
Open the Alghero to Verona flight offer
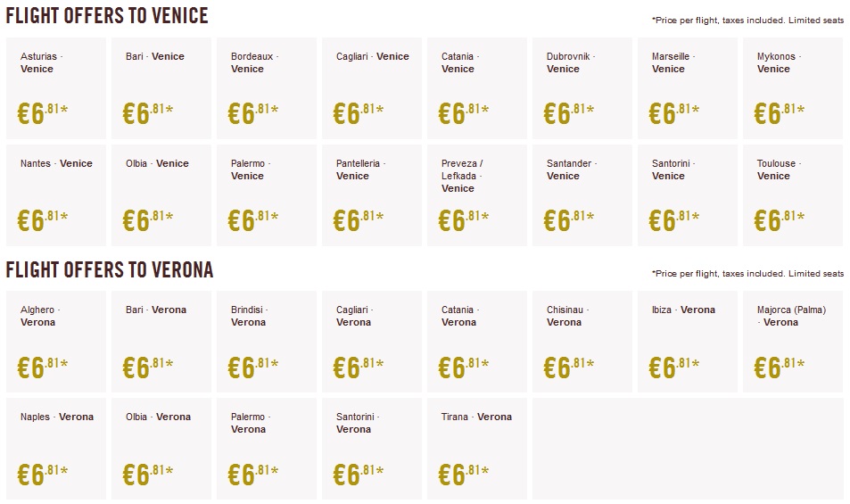point(55,341)
